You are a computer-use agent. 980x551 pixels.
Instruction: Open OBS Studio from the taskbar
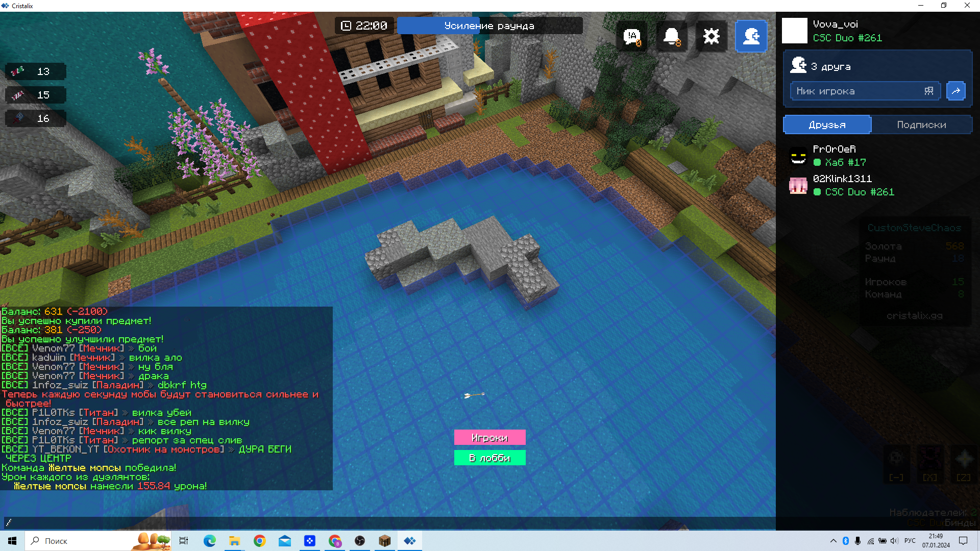[x=360, y=541]
